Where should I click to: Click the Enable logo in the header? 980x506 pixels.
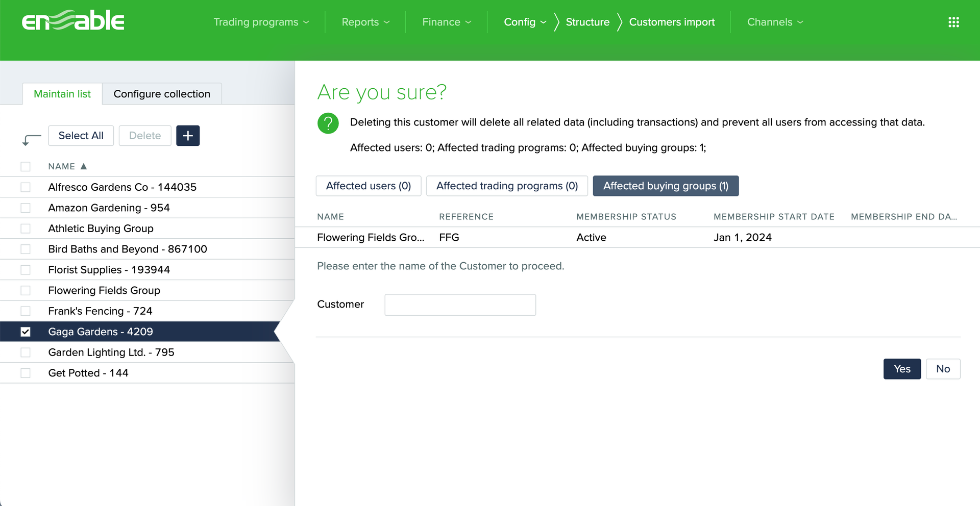coord(73,21)
